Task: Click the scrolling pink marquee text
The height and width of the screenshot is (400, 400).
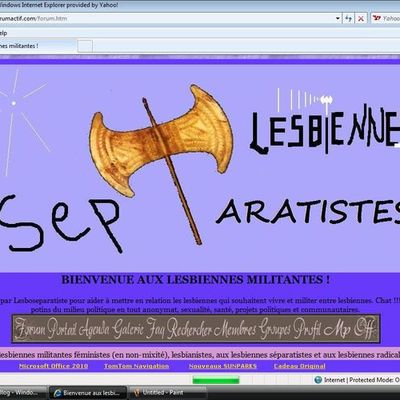Action: (200, 355)
